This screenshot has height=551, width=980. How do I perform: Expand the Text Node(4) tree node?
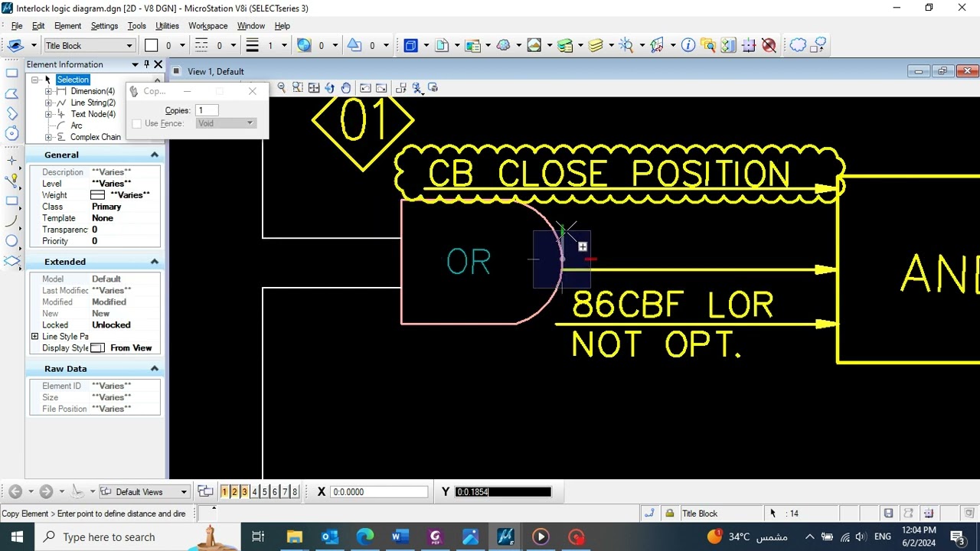[49, 114]
